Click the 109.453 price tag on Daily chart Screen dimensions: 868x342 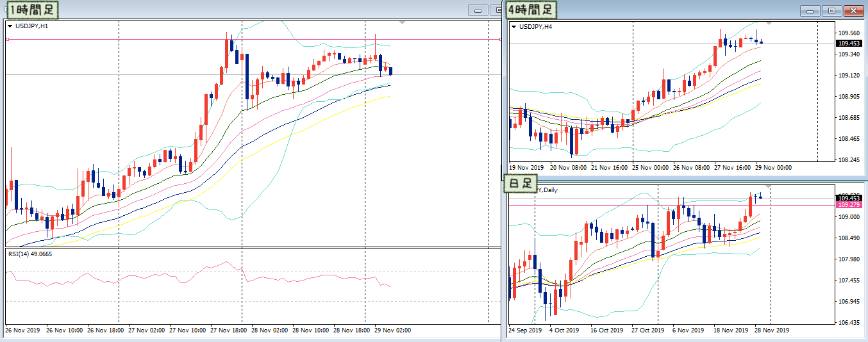(850, 198)
